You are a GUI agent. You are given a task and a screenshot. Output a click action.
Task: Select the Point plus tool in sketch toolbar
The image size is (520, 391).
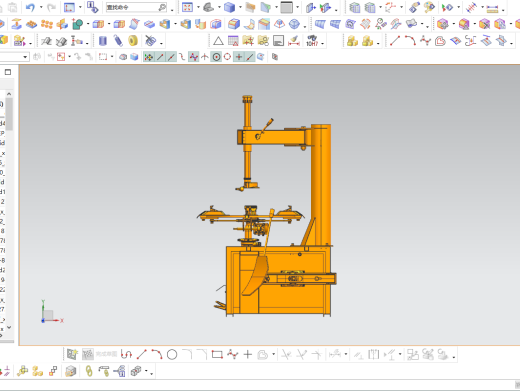[x=248, y=354]
